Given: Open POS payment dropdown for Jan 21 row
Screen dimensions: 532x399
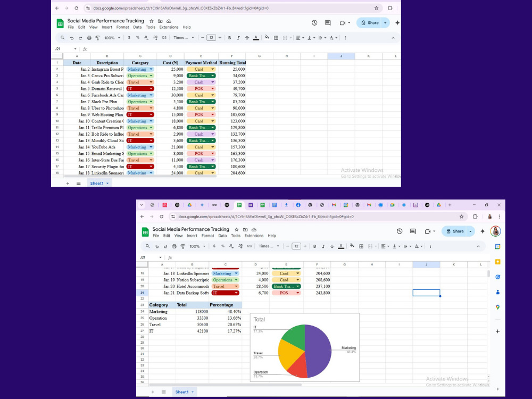Looking at the screenshot, I should point(298,293).
